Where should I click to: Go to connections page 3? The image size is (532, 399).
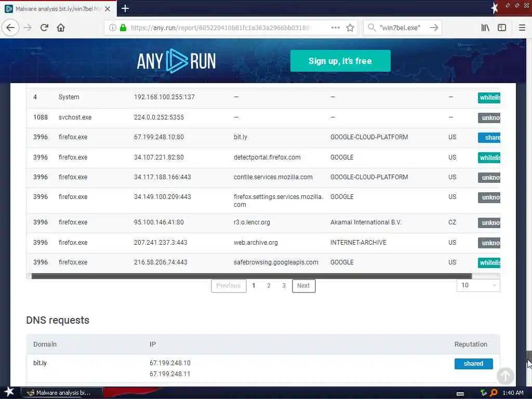284,286
